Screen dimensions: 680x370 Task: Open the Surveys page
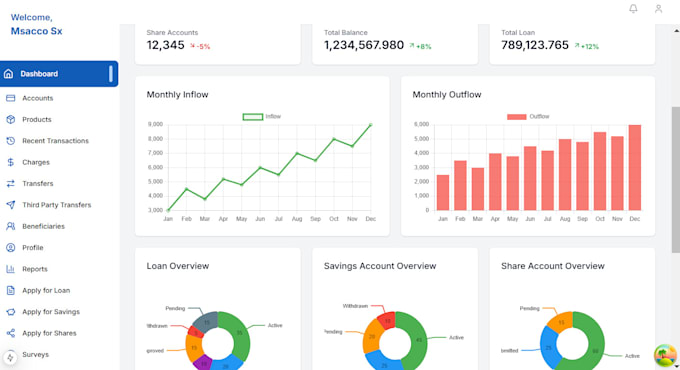click(x=36, y=354)
